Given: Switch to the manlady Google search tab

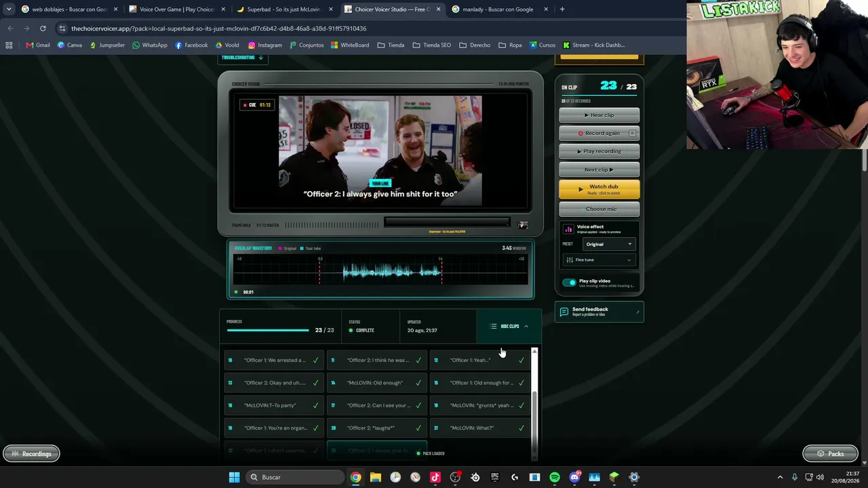Looking at the screenshot, I should (x=498, y=9).
